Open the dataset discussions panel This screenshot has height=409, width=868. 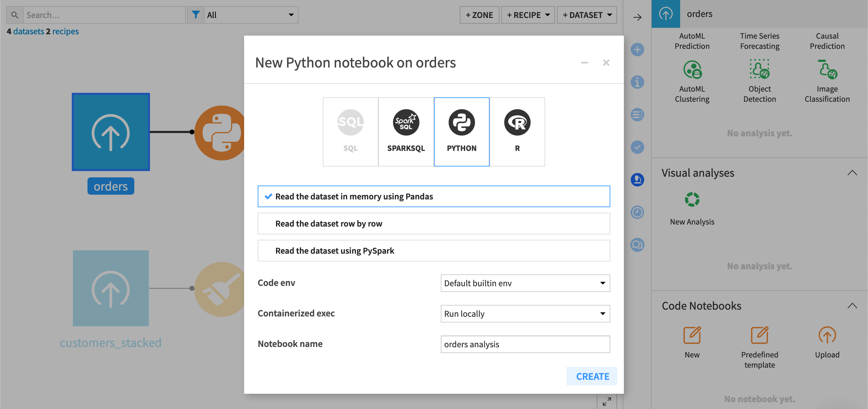click(x=637, y=245)
